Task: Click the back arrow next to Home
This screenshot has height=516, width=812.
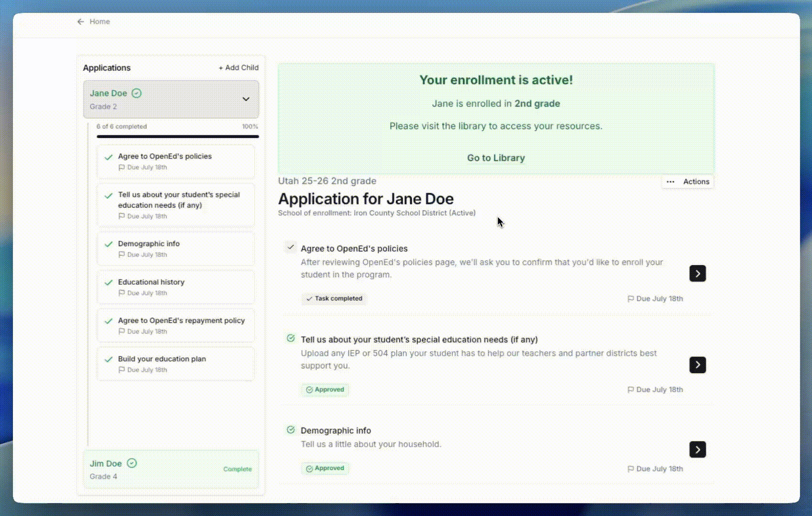Action: click(x=80, y=21)
